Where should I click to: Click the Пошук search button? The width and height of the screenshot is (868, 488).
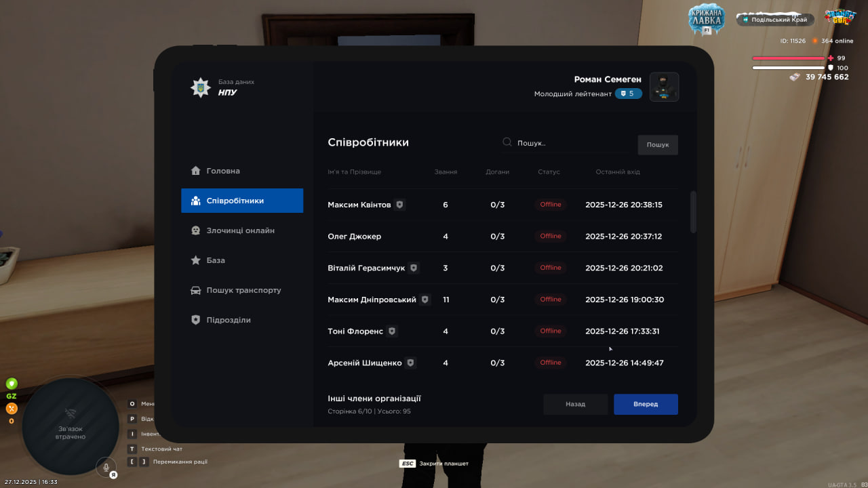658,145
